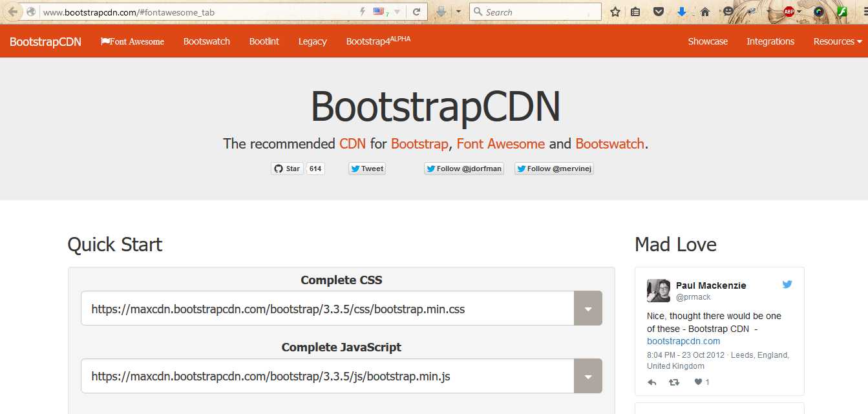Open the Resources dropdown menu
The image size is (868, 414).
(x=838, y=41)
